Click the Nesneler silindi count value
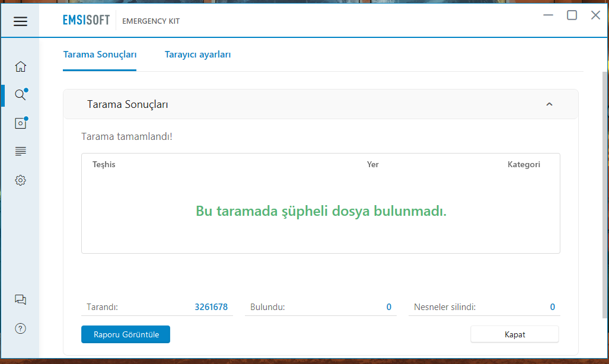609x364 pixels. (x=552, y=307)
